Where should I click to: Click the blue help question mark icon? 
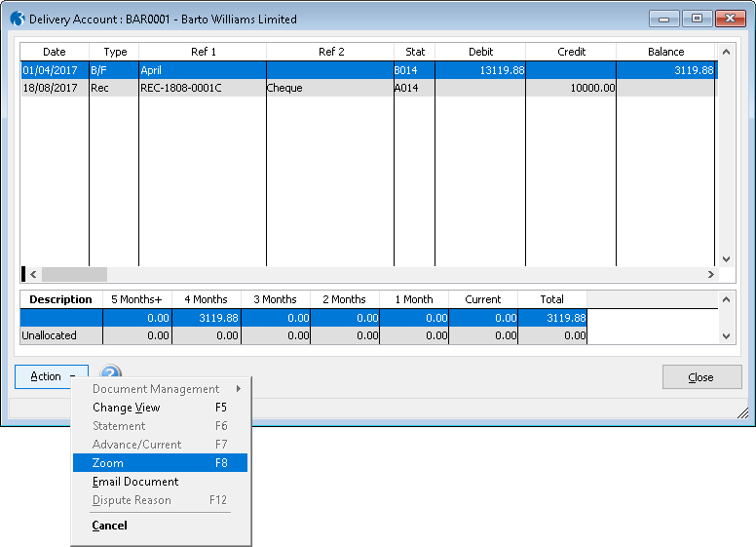click(110, 371)
